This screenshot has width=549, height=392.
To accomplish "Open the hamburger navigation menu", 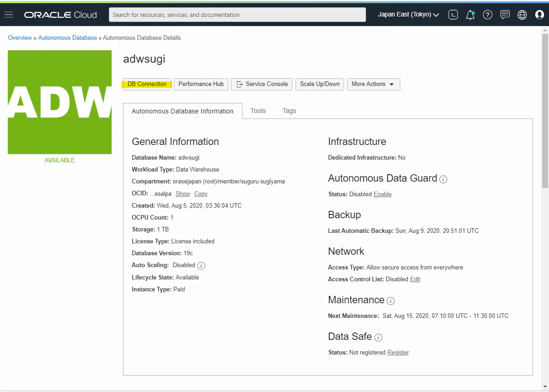I will pos(9,15).
